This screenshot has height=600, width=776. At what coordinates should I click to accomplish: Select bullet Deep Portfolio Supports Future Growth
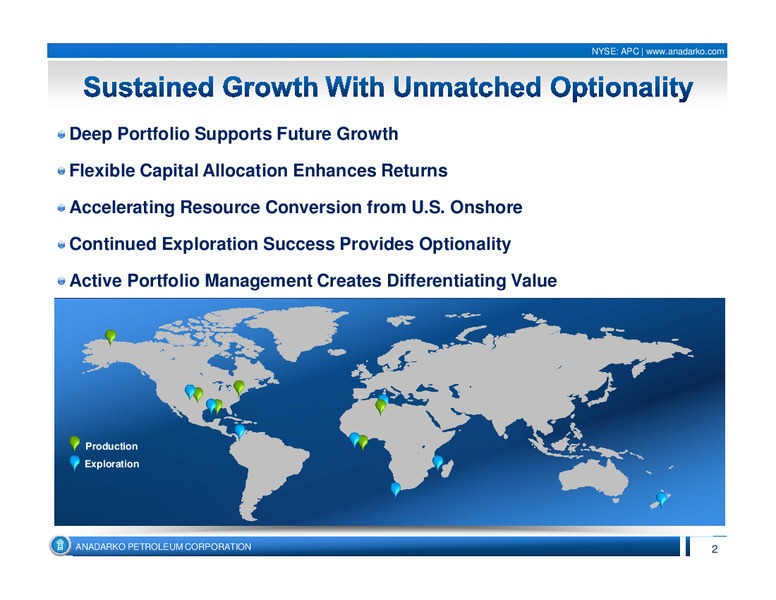pos(234,134)
